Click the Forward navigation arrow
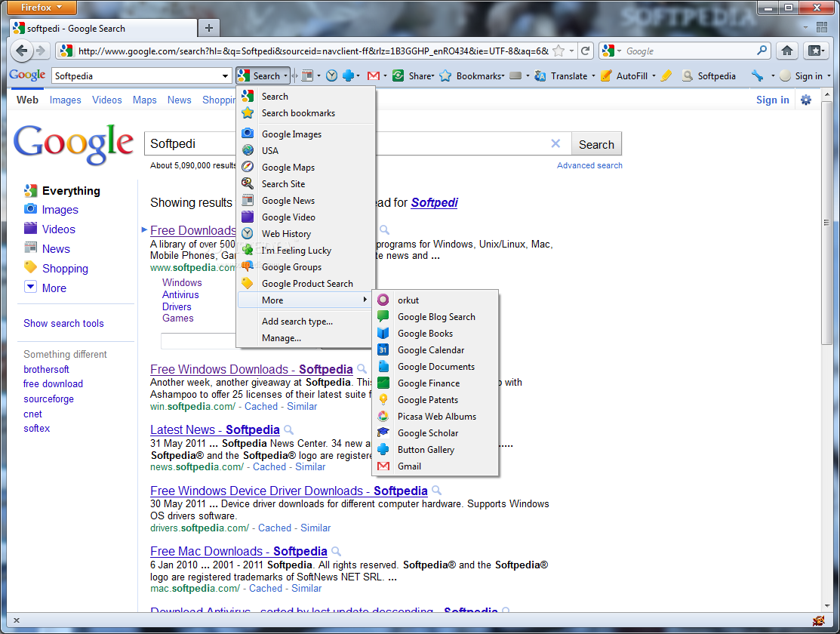The image size is (840, 634). (41, 51)
